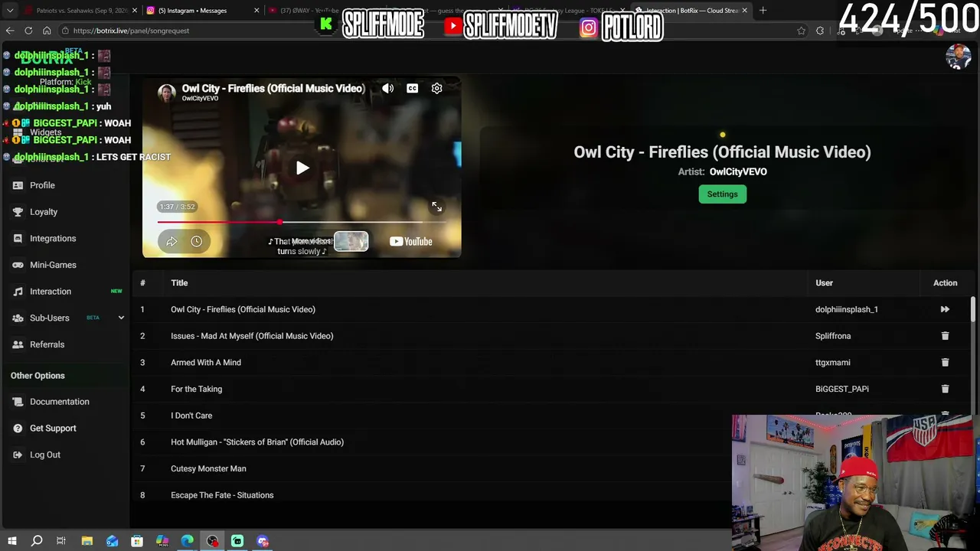
Task: Enter fullscreen on the video player
Action: point(436,207)
